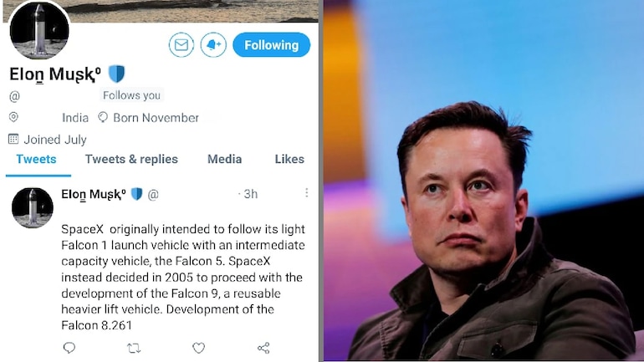Click the blue shield badge beside profile name
Viewport: 644px width, 362px height.
pos(116,74)
